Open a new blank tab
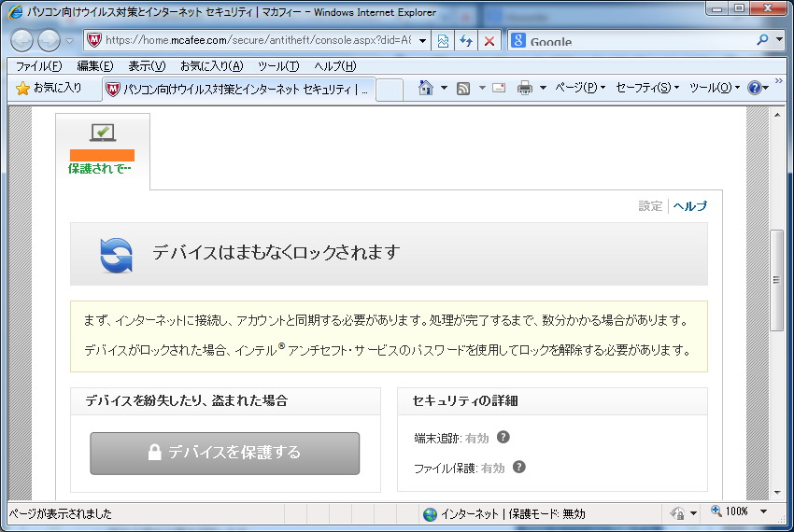The height and width of the screenshot is (532, 794). [x=390, y=91]
